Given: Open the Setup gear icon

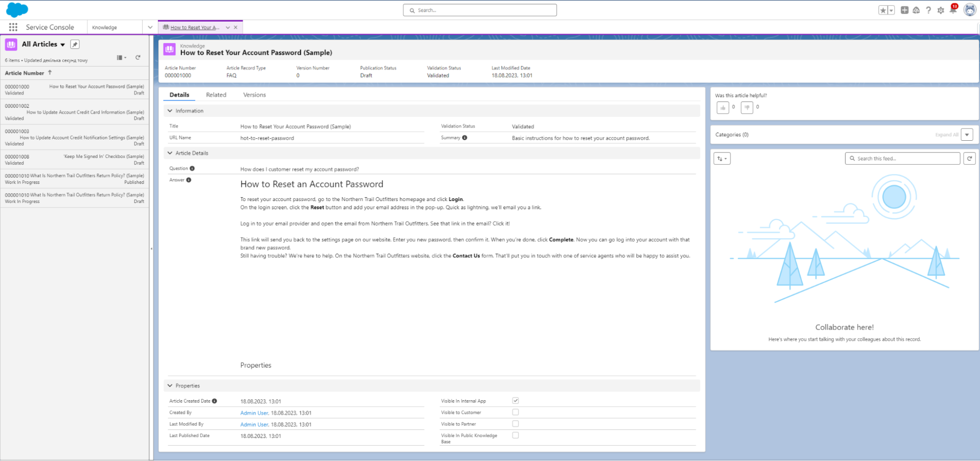Looking at the screenshot, I should coord(940,9).
